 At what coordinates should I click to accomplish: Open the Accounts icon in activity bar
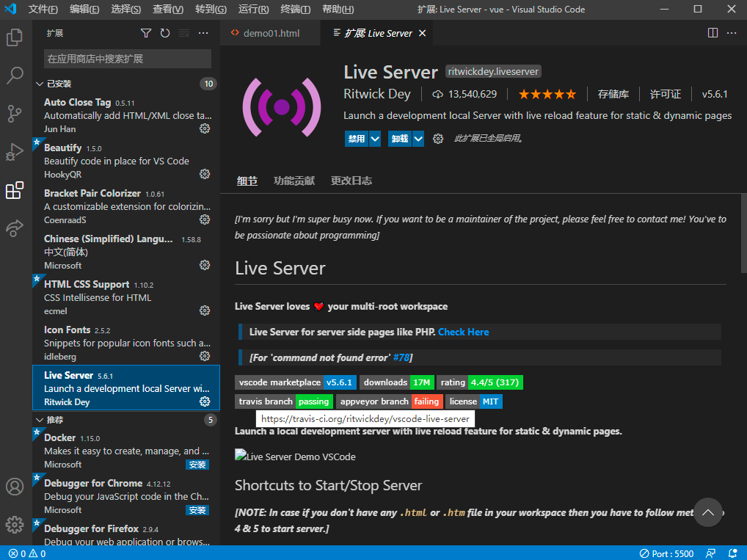(15, 487)
